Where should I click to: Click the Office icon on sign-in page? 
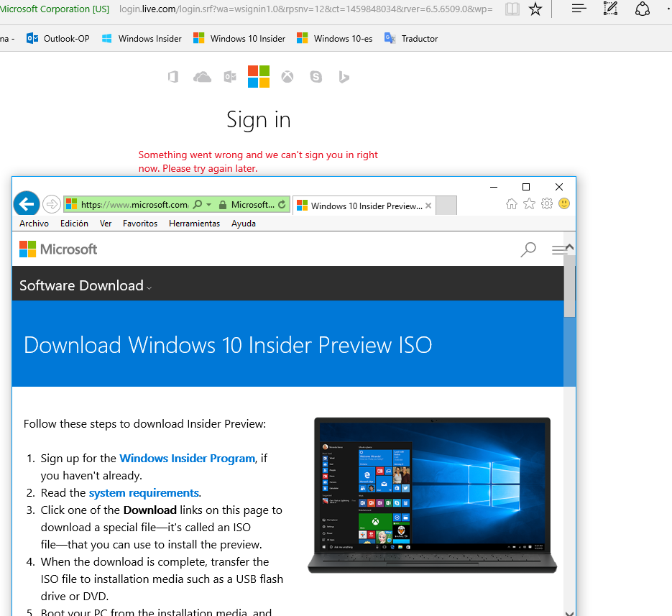(173, 77)
